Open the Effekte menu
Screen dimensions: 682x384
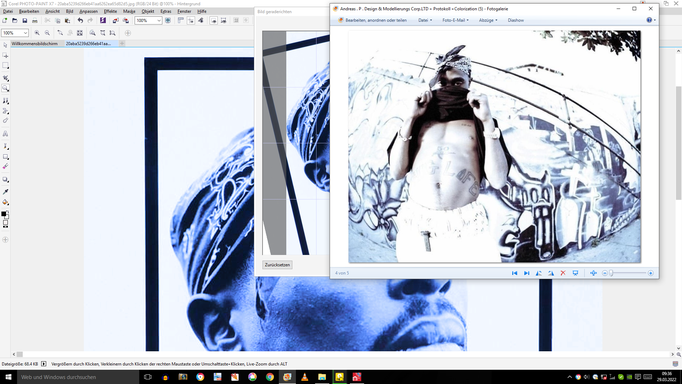[110, 11]
